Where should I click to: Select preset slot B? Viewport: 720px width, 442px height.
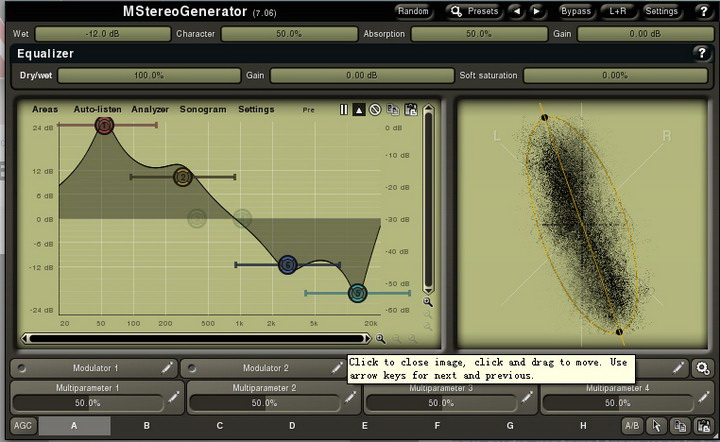click(x=147, y=426)
